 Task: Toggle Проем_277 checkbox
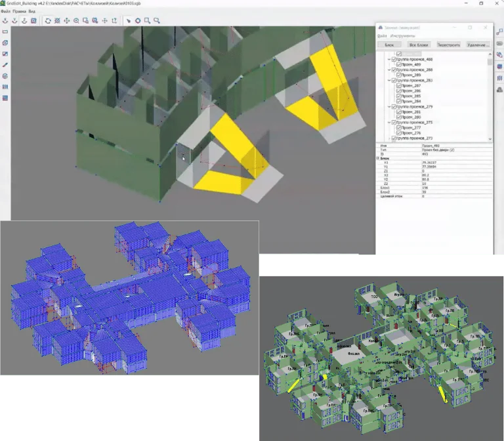(399, 127)
